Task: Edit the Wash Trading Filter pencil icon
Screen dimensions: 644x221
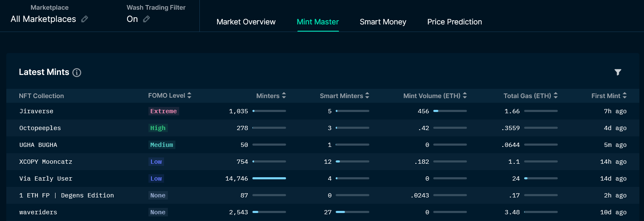Action: pos(146,19)
